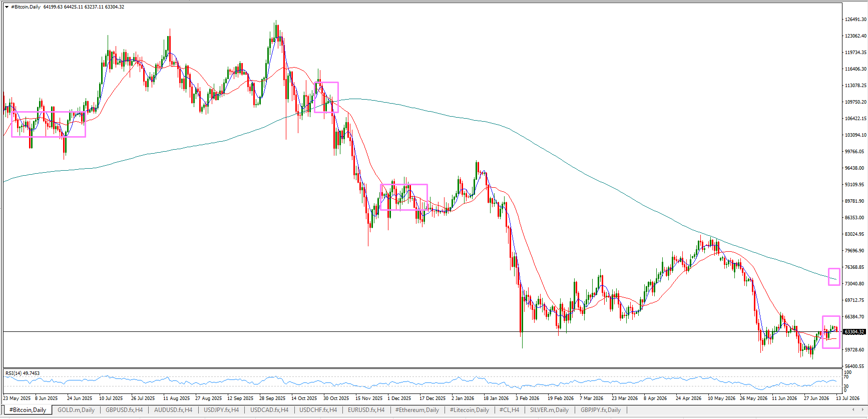This screenshot has width=868, height=419.
Task: Click the 3 Feb 2026 date label
Action: pos(528,398)
